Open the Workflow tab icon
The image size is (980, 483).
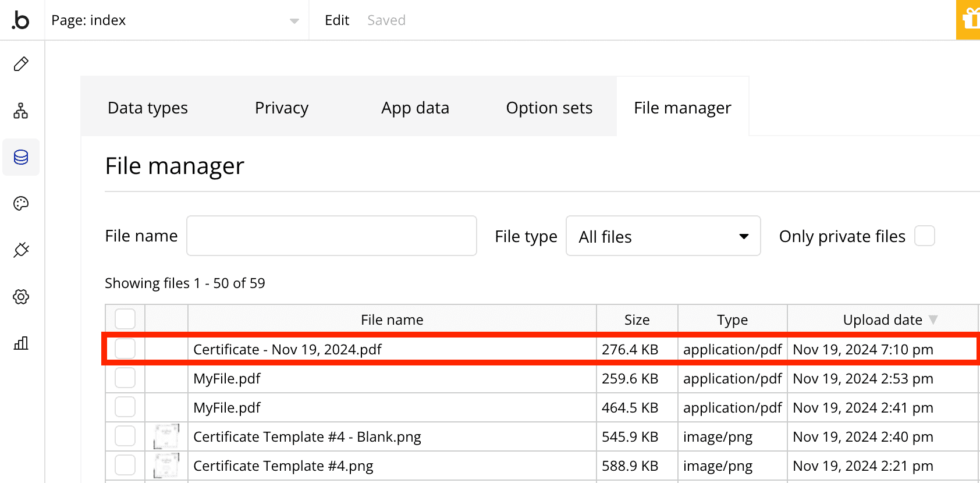pos(21,111)
